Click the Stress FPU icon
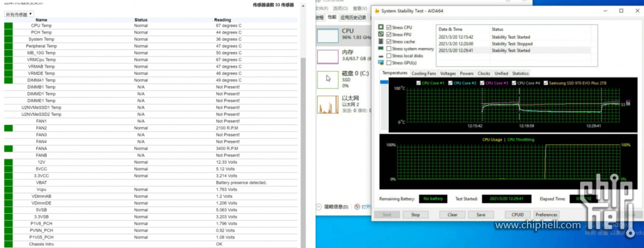This screenshot has width=644, height=248. 381,34
